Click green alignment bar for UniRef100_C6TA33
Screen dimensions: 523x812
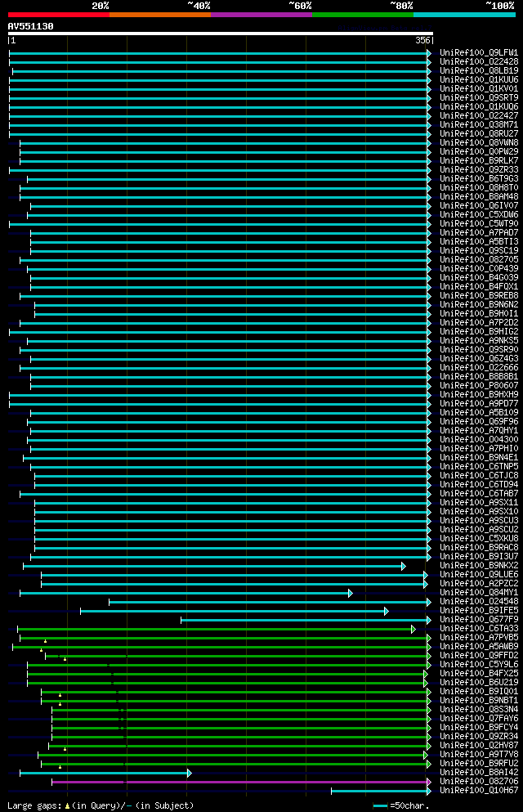[217, 629]
